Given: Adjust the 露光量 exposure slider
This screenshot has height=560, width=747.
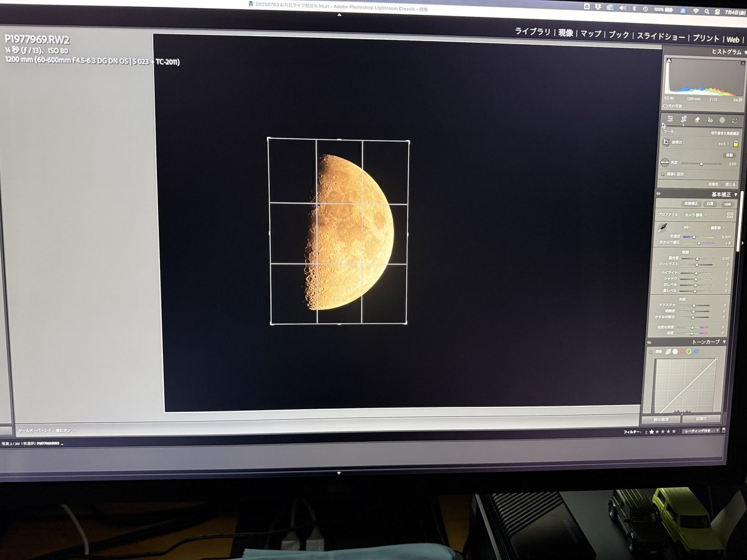Looking at the screenshot, I should coord(697,258).
